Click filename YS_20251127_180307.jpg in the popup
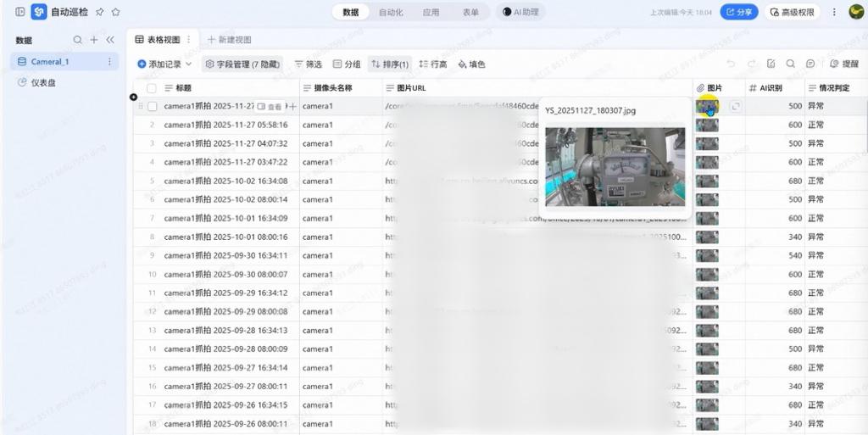 tap(590, 111)
